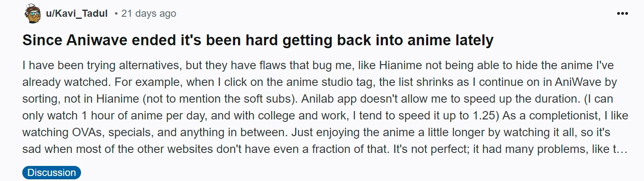Viewport: 644px width, 181px height.
Task: Click the u/Kavi_Tadul avatar image
Action: (32, 14)
